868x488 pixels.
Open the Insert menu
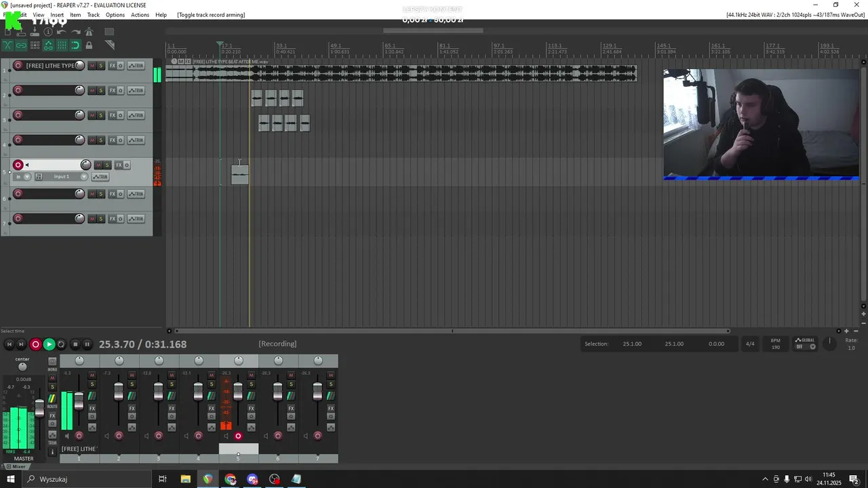tap(57, 15)
